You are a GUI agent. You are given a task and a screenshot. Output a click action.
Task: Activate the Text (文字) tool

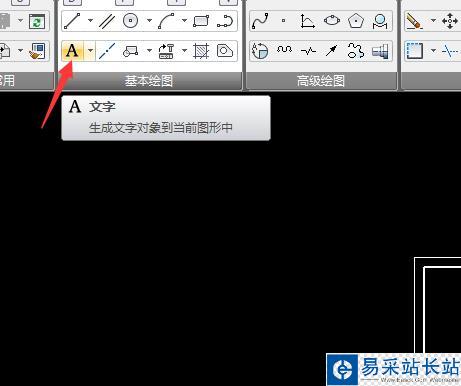72,51
